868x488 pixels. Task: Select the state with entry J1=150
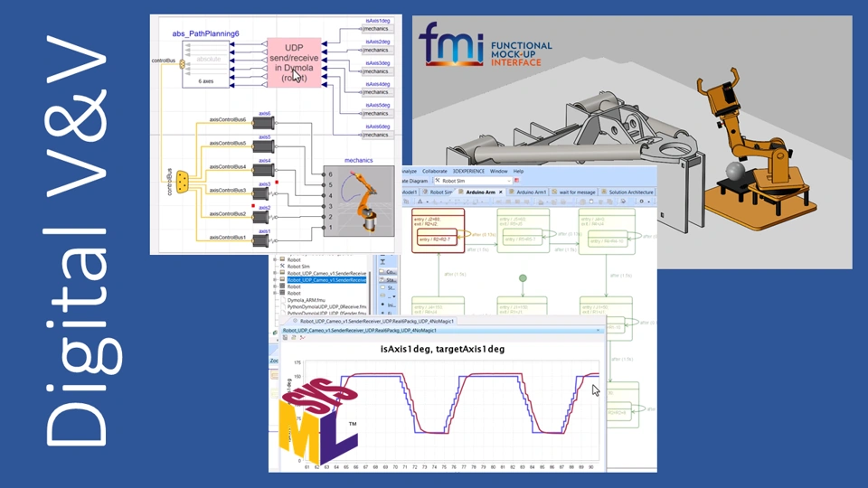(x=523, y=307)
